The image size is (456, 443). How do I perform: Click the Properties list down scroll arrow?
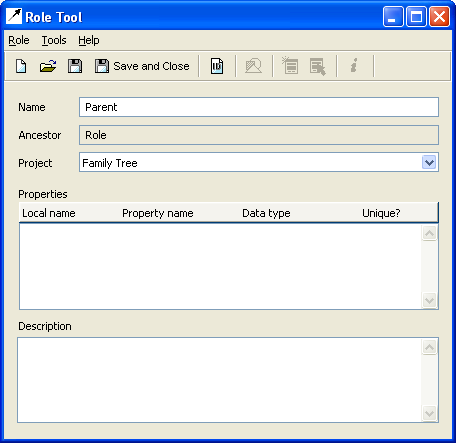429,300
